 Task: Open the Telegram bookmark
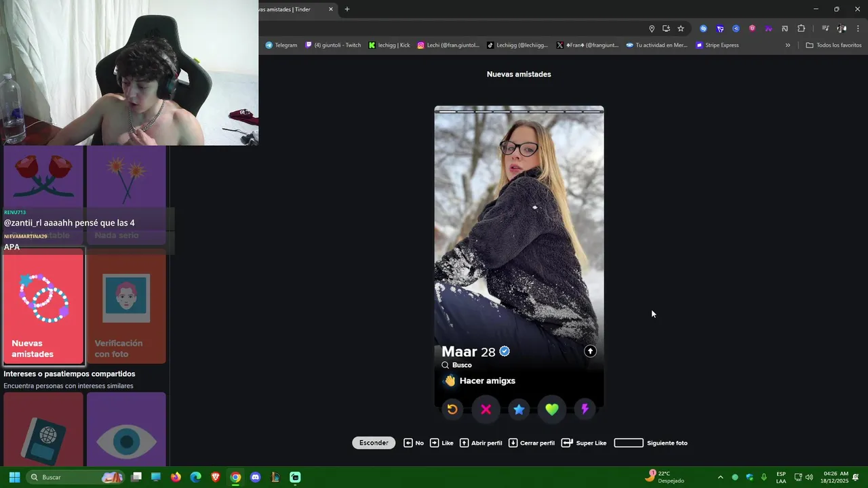click(x=281, y=45)
